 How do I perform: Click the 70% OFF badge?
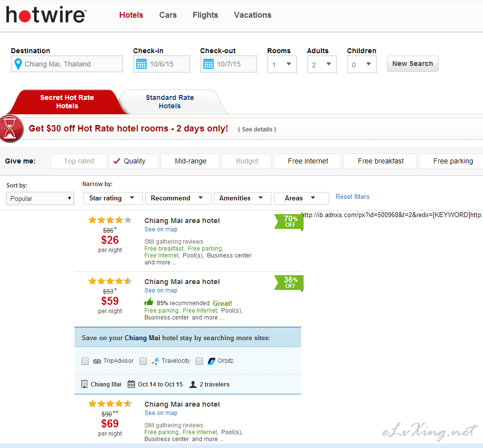289,222
